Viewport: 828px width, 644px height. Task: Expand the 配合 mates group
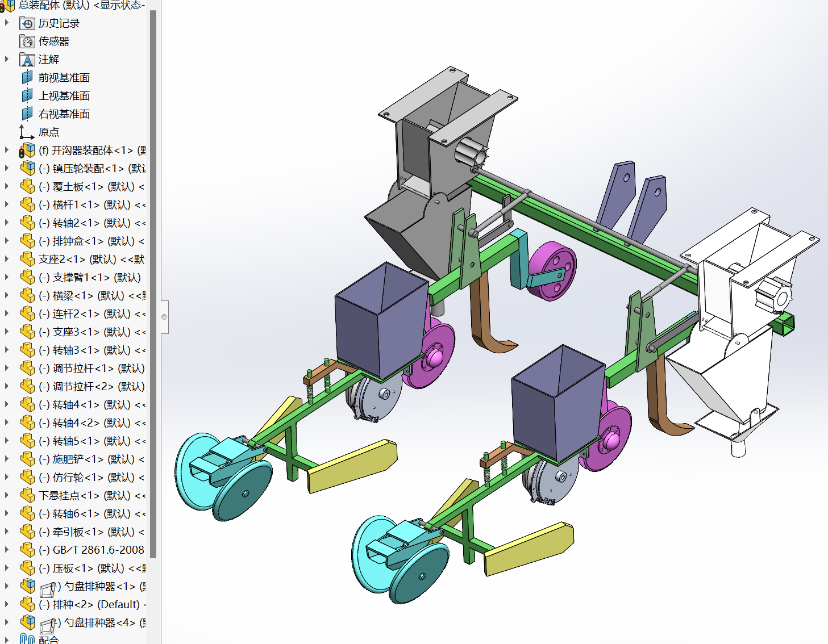click(x=7, y=639)
